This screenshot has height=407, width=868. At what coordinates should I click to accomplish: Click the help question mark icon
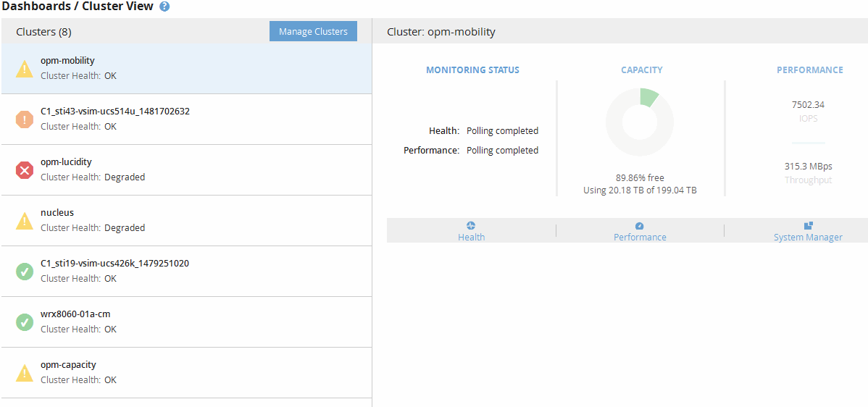point(164,7)
